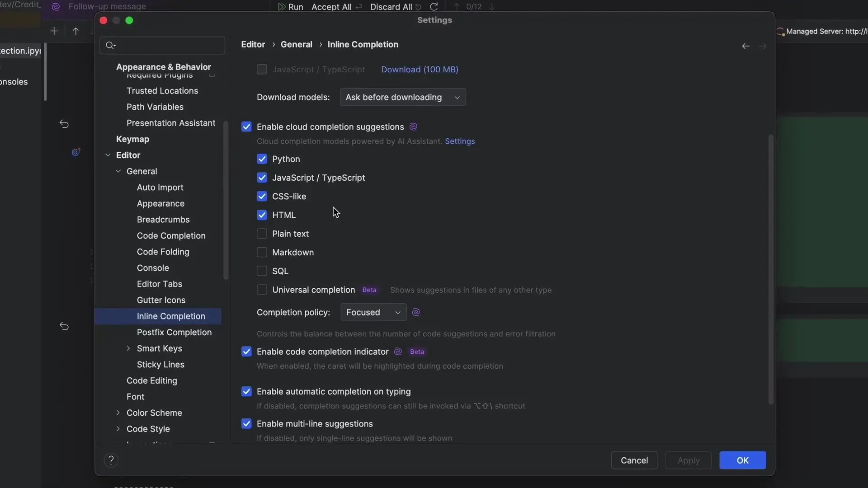Uncheck enabled JavaScript / TypeScript cloud checkbox
Viewport: 868px width, 488px height.
(262, 178)
